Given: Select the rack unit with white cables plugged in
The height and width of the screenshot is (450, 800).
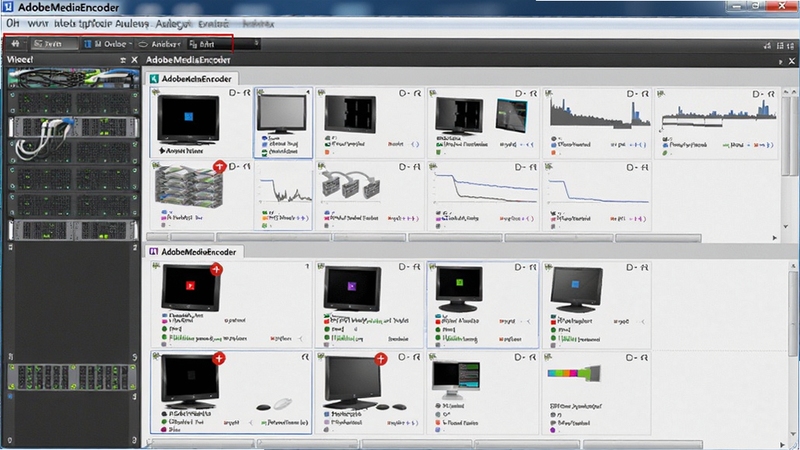Looking at the screenshot, I should click(73, 127).
